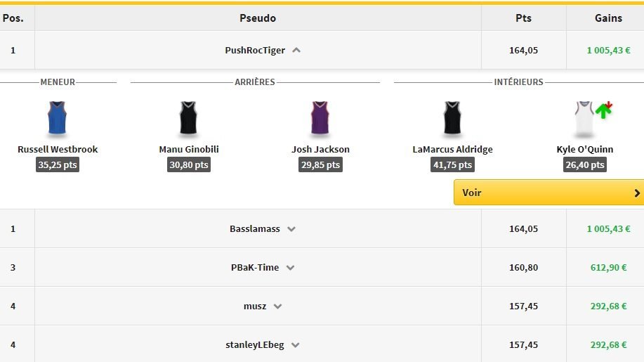This screenshot has width=644, height=362.
Task: Click the Pts column header
Action: tap(523, 18)
